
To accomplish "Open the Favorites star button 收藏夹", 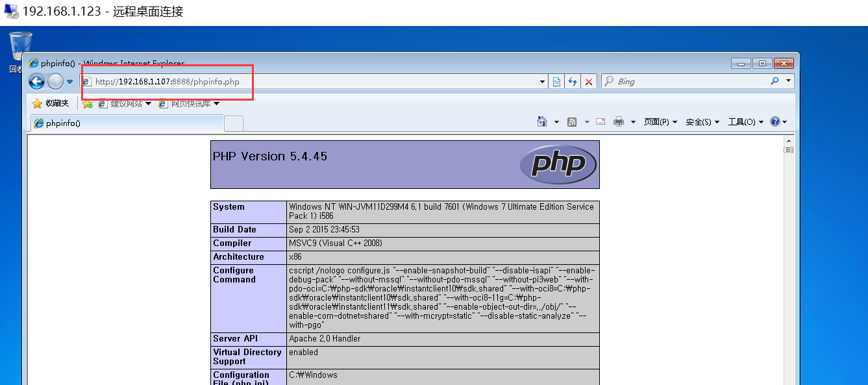I will pos(51,103).
